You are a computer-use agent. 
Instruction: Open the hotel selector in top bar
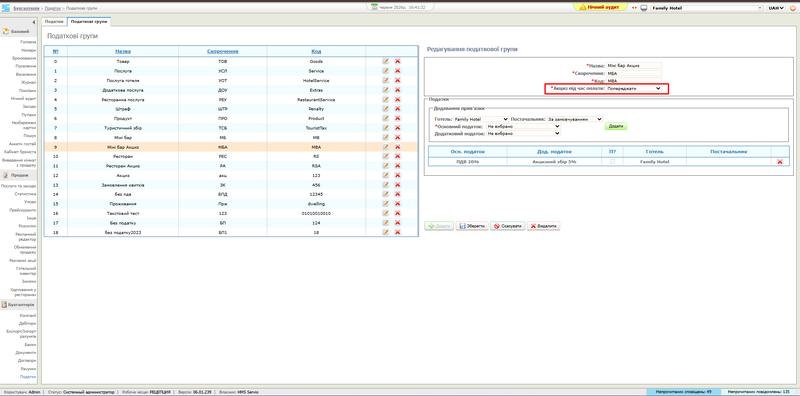(x=707, y=8)
